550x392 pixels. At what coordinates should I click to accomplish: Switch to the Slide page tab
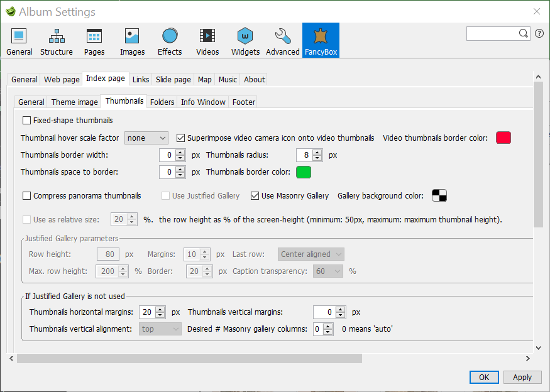coord(173,79)
